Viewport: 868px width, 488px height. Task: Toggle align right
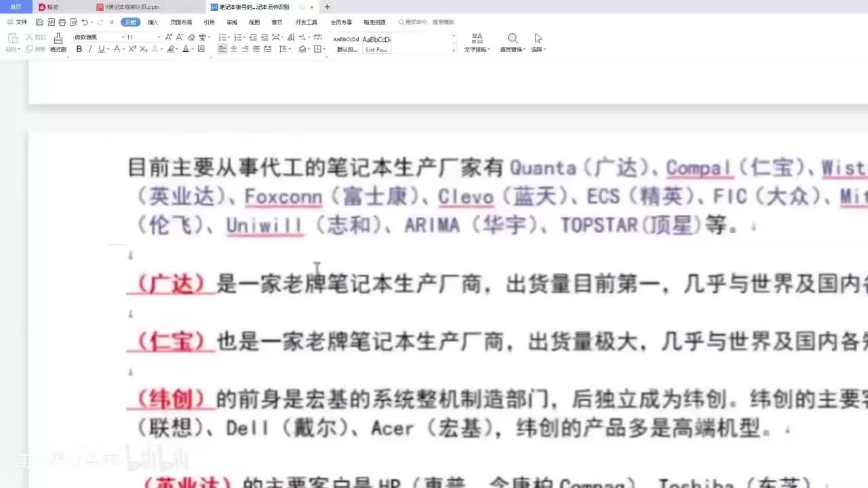pos(245,49)
